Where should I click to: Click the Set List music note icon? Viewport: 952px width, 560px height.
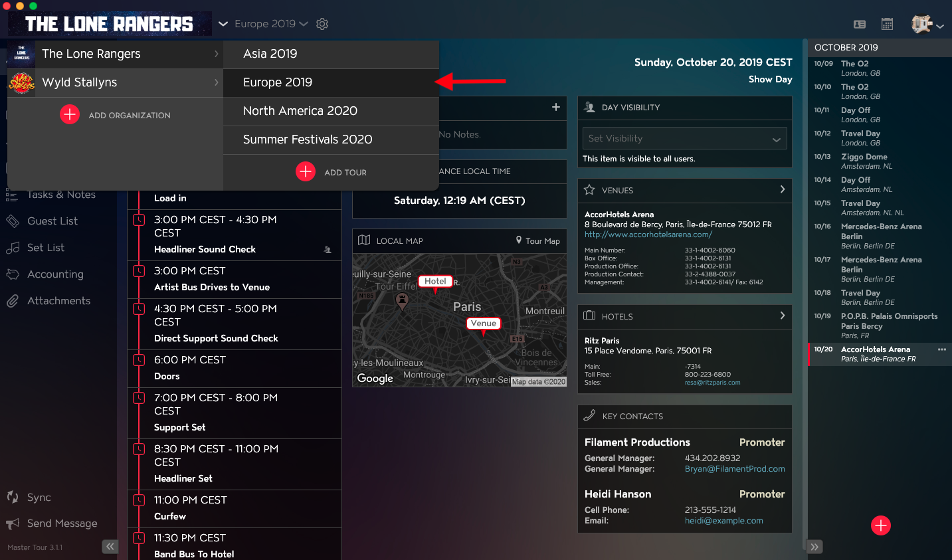click(x=13, y=248)
